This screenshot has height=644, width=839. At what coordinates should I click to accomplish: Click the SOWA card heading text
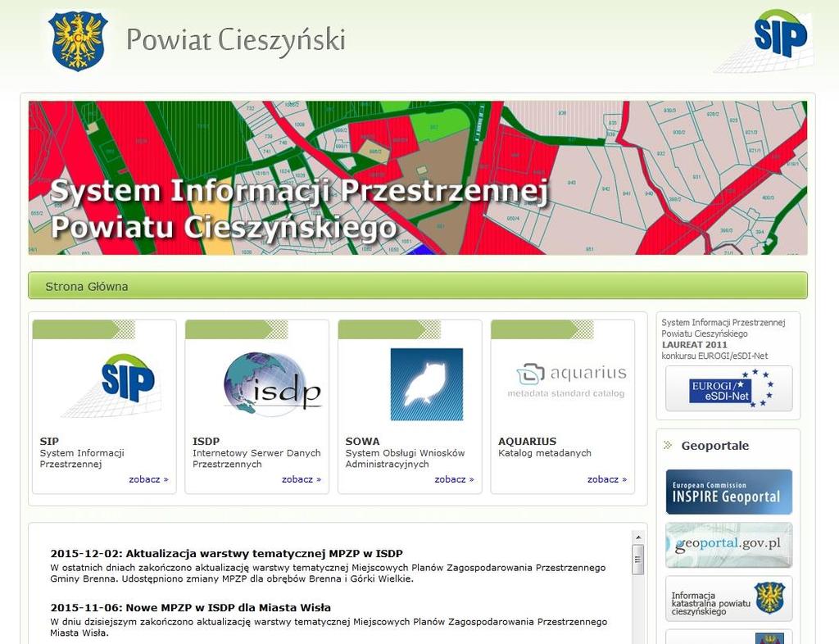(362, 442)
